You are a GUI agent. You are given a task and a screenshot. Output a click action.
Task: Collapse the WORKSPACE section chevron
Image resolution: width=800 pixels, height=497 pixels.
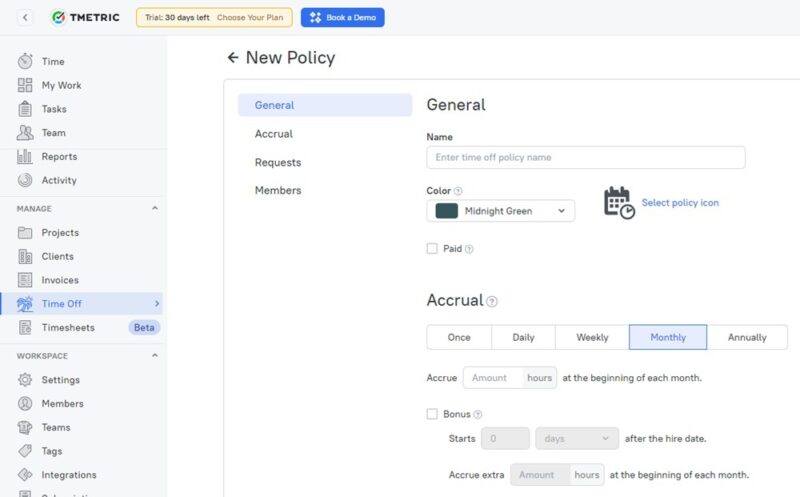pyautogui.click(x=154, y=356)
